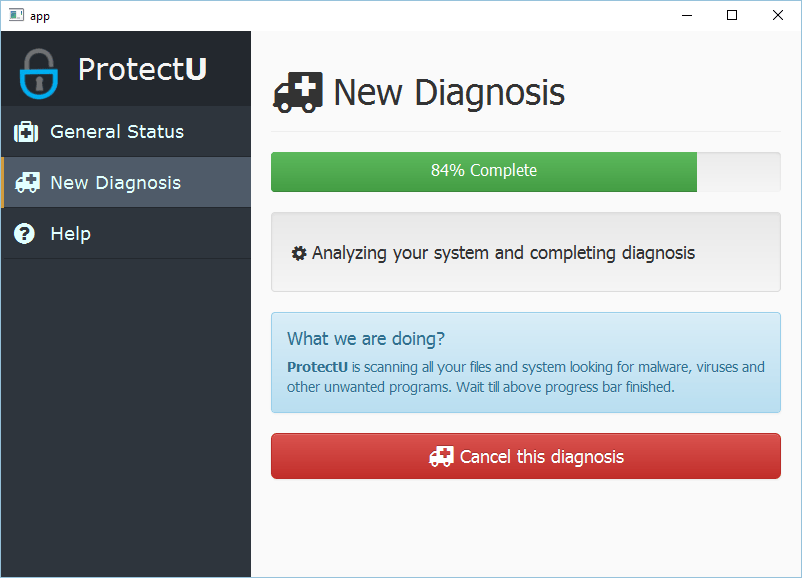Select New Diagnosis in the sidebar
This screenshot has height=578, width=802.
pos(115,183)
